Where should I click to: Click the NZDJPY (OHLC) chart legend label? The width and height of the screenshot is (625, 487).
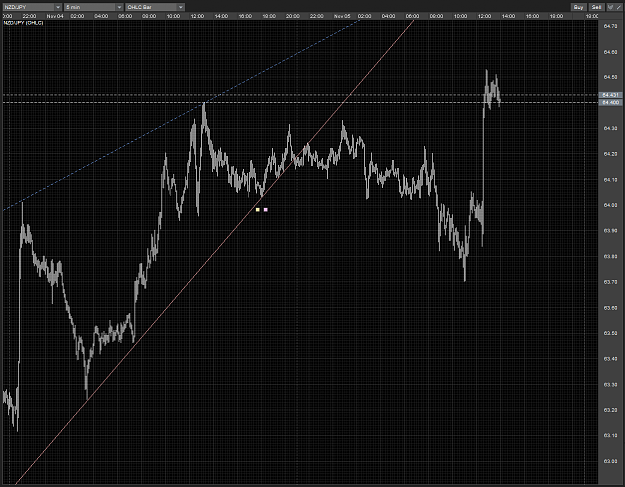click(24, 23)
